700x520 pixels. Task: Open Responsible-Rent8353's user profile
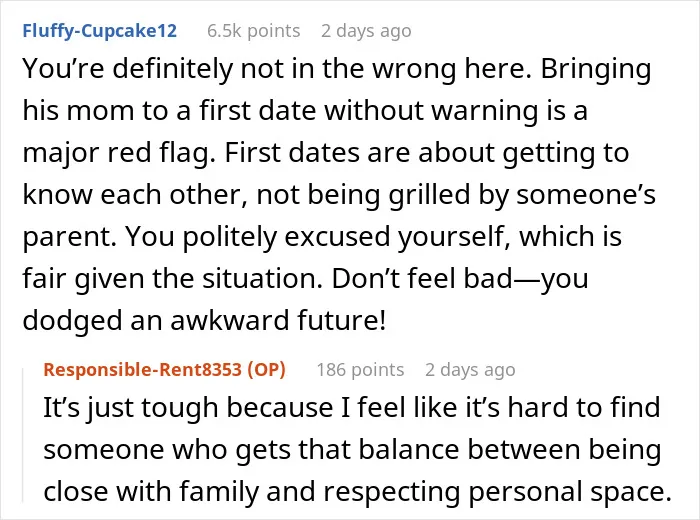(x=143, y=370)
